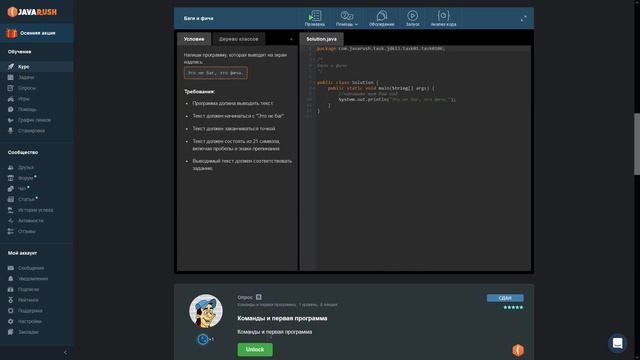The height and width of the screenshot is (360, 640).
Task: Open the Курс rocket item
Action: coord(37,67)
